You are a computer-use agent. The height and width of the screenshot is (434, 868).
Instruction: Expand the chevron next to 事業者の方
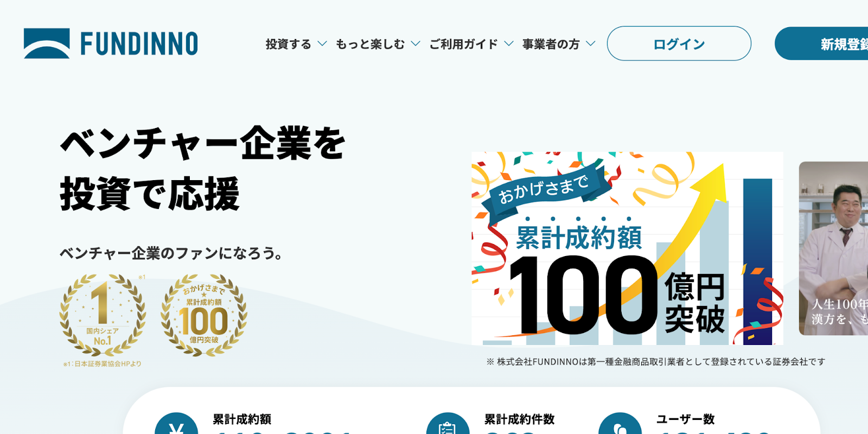(x=591, y=43)
